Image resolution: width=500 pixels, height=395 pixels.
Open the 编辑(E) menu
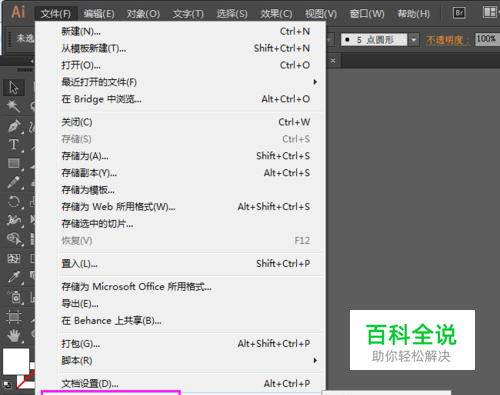(99, 14)
